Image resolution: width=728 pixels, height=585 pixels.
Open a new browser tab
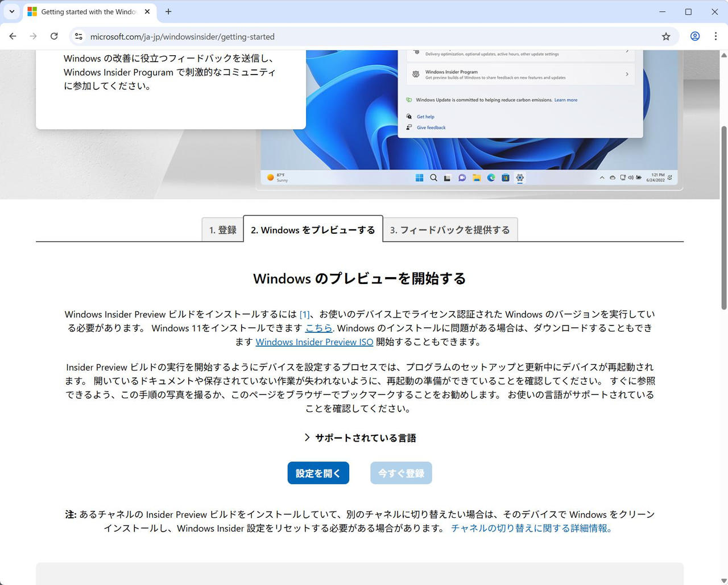[x=168, y=11]
